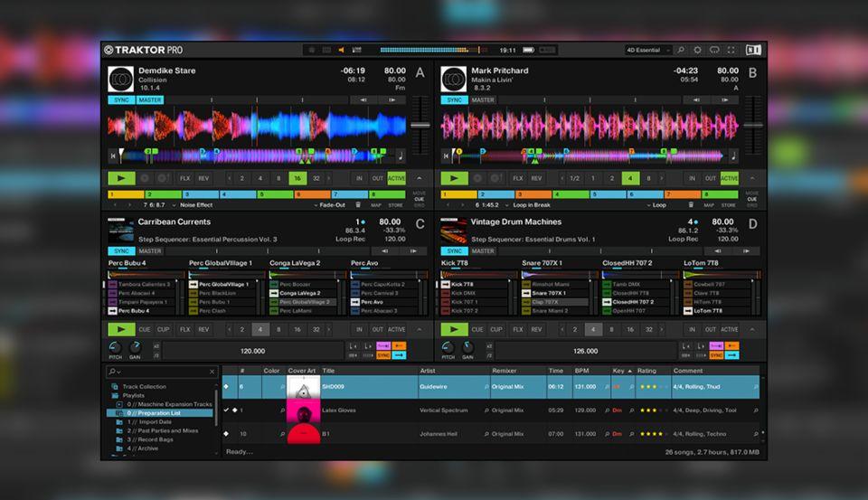
Task: Collapse Deck B advanced panel arrow
Action: coord(752,178)
